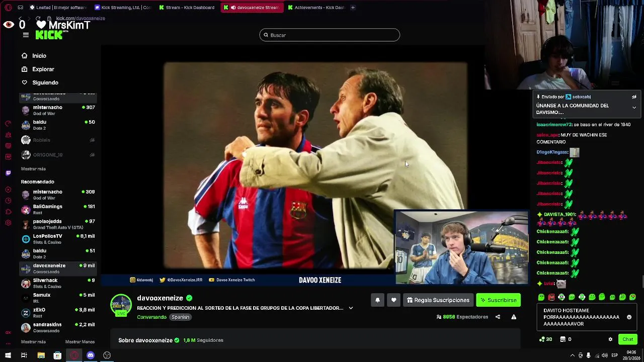Open sandraskins recommended channel

click(x=58, y=327)
